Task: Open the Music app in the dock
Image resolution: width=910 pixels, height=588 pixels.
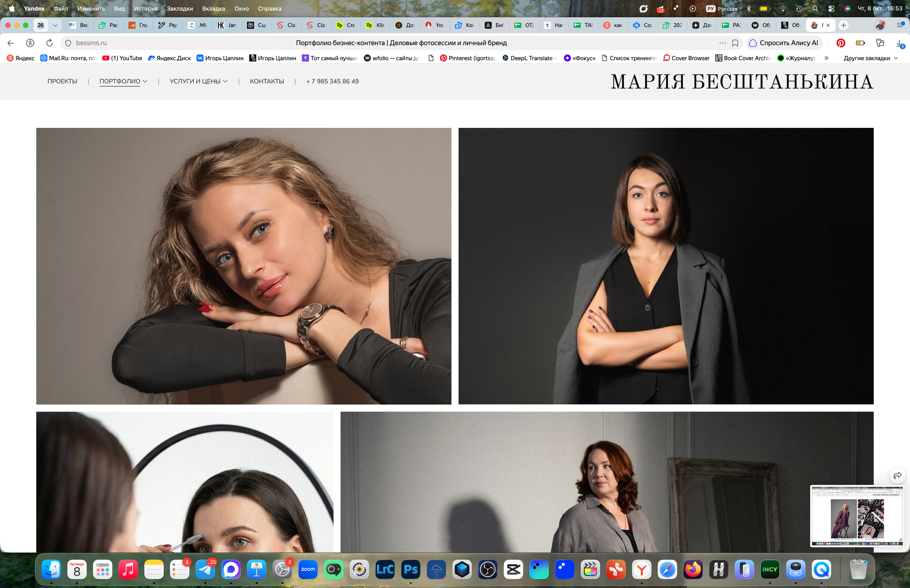Action: click(x=128, y=570)
